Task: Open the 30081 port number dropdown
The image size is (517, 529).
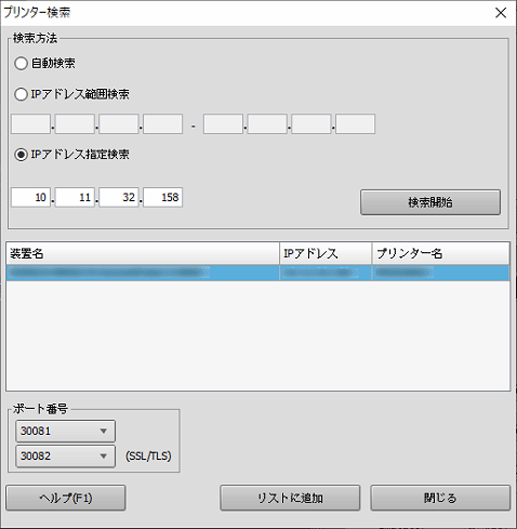Action: point(65,431)
